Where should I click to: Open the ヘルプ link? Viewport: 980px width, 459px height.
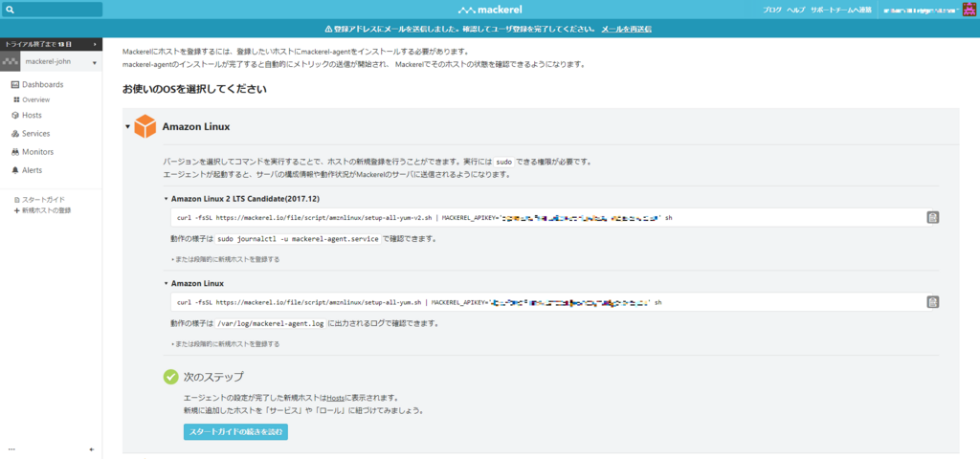click(x=795, y=10)
